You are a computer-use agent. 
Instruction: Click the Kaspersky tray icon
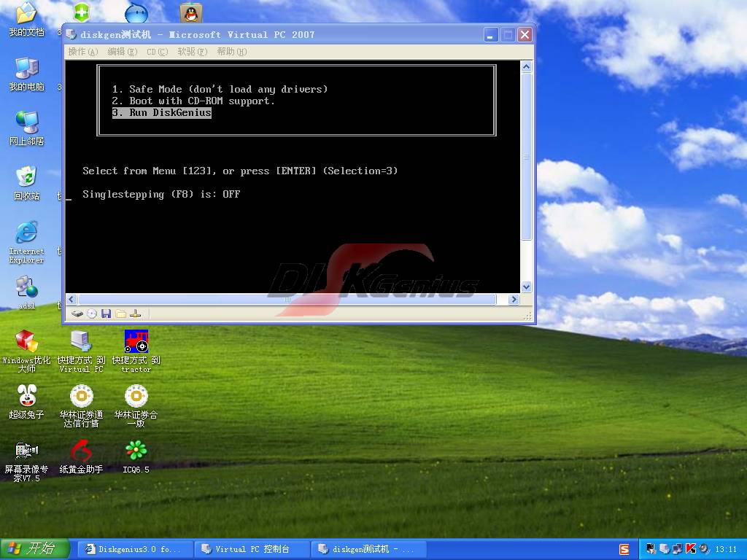[690, 549]
